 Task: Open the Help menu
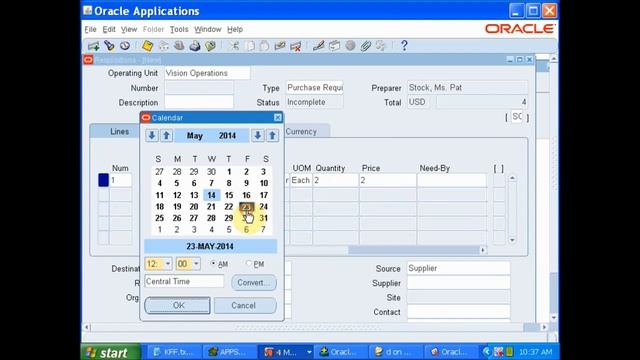pos(235,29)
